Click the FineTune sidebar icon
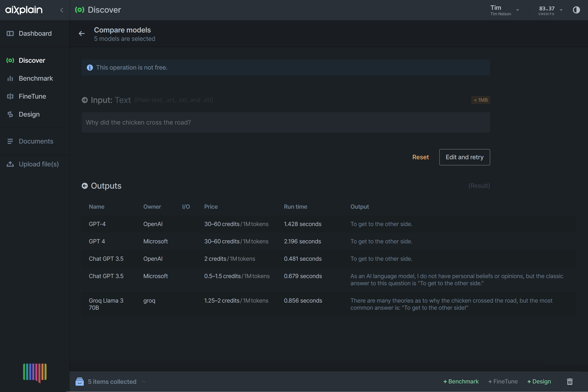This screenshot has width=588, height=392. click(x=10, y=97)
